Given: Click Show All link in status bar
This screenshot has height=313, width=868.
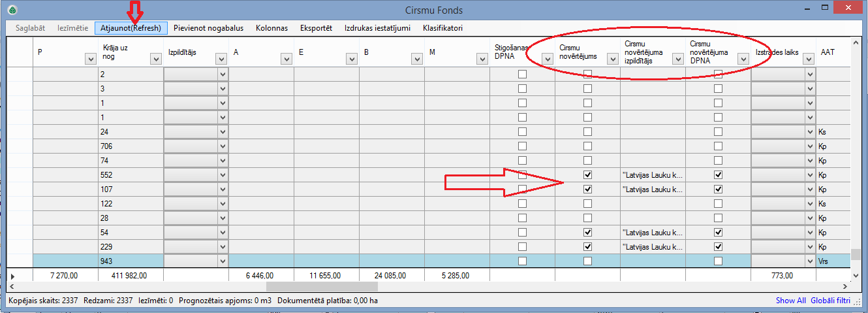Looking at the screenshot, I should coord(790,301).
